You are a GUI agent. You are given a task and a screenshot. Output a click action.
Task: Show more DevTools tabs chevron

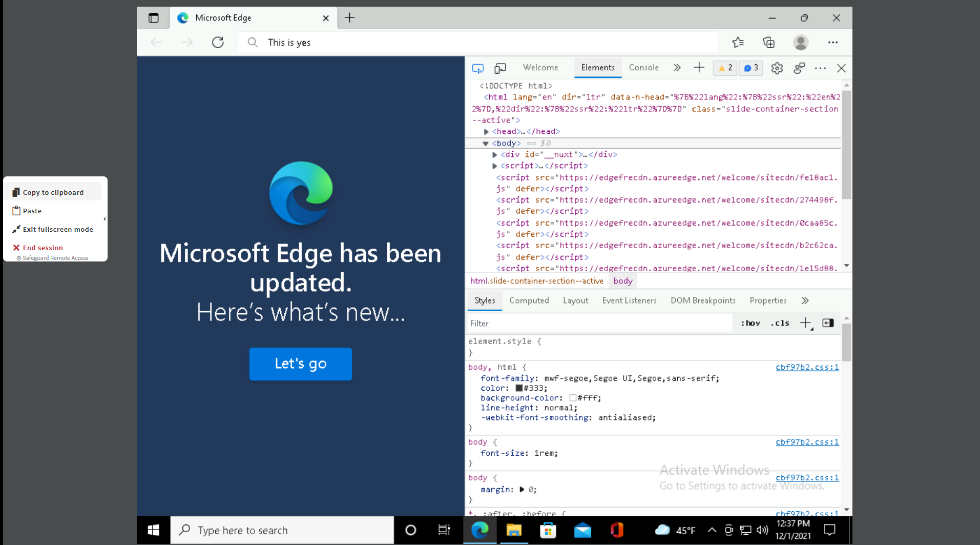[x=677, y=68]
